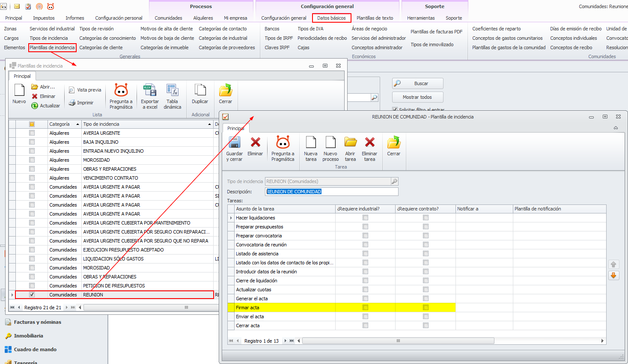Switch to the Informes ribbon tab
This screenshot has height=364, width=628.
(75, 18)
